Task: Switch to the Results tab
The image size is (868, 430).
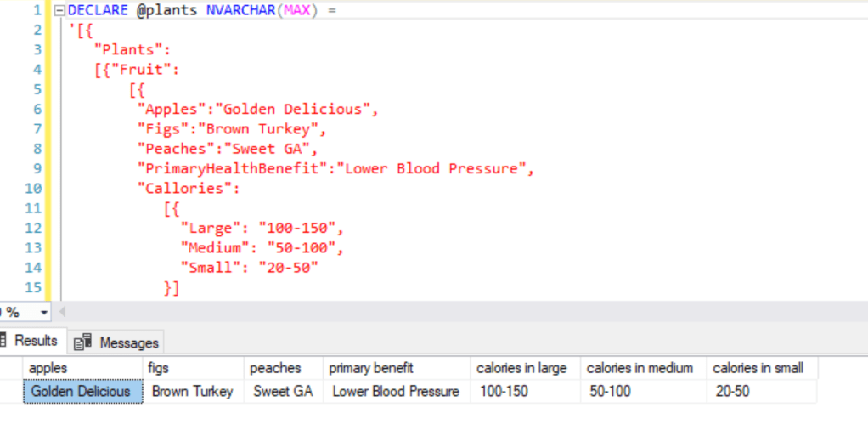Action: [x=31, y=341]
